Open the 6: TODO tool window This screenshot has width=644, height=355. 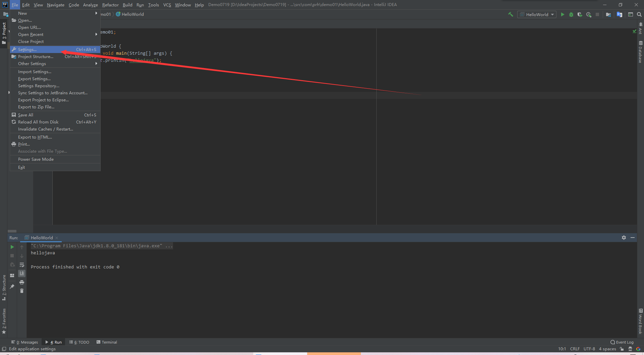pos(79,342)
